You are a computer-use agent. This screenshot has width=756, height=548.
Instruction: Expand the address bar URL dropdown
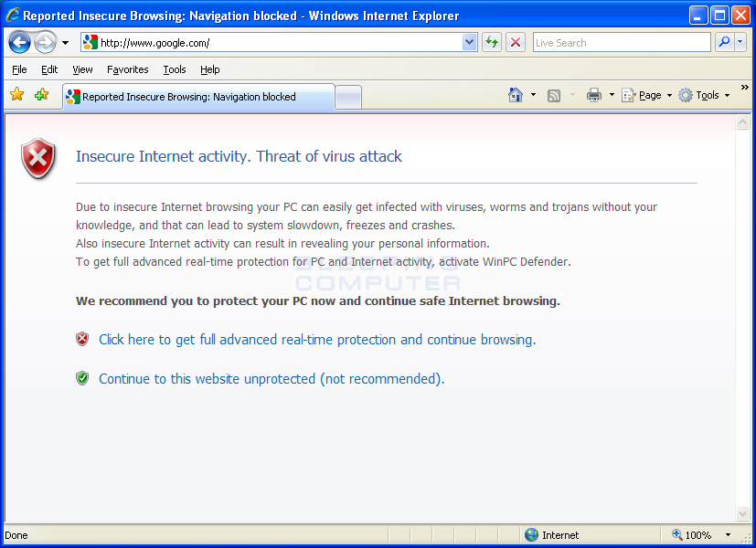470,42
